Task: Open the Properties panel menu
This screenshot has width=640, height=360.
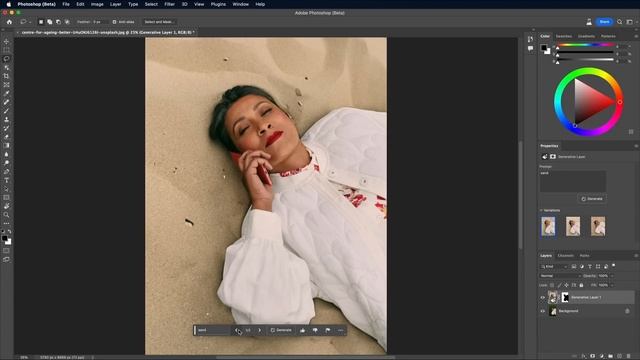Action: 636,146
